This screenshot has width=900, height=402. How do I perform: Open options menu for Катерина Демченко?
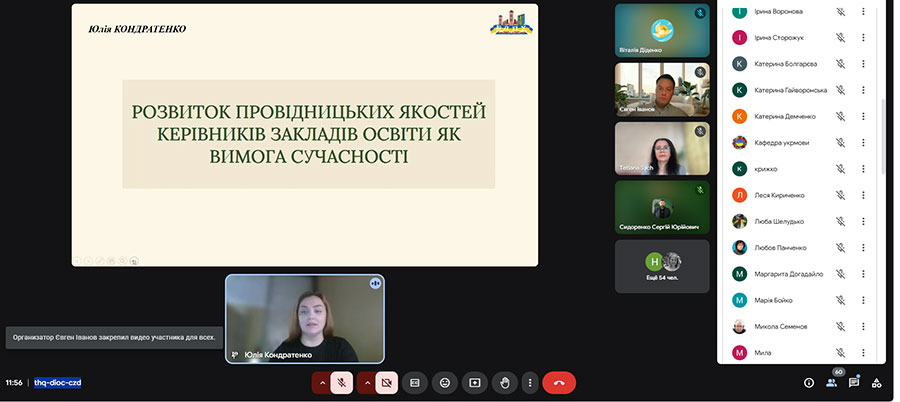pos(863,116)
